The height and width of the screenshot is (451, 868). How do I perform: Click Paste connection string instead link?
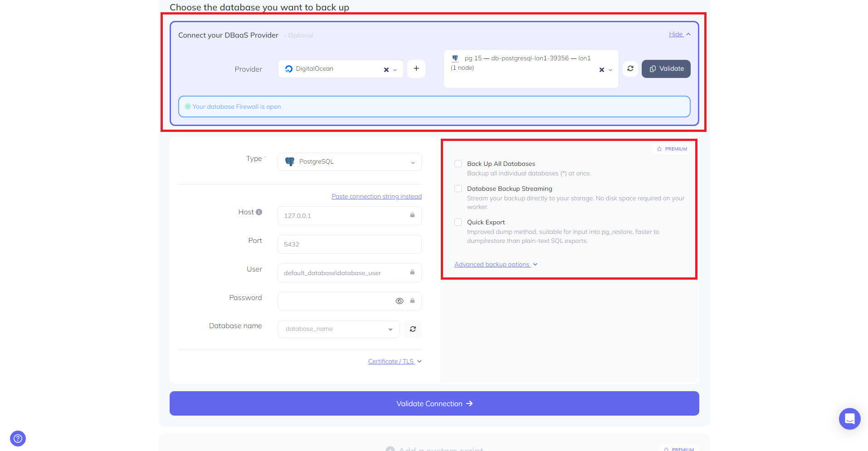[376, 196]
